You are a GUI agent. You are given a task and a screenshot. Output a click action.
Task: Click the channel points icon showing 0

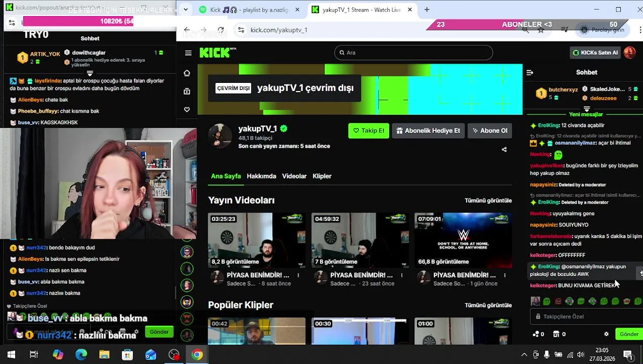click(538, 334)
